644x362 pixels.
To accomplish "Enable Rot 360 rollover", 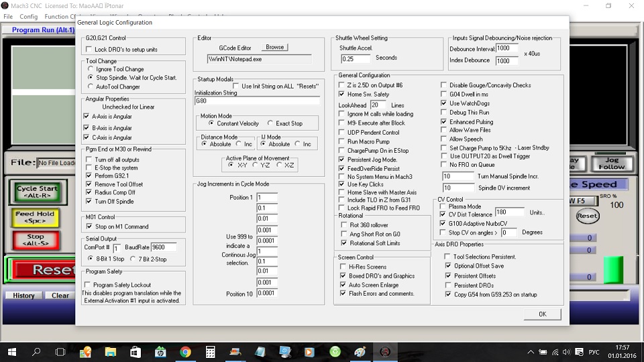I will [x=344, y=225].
